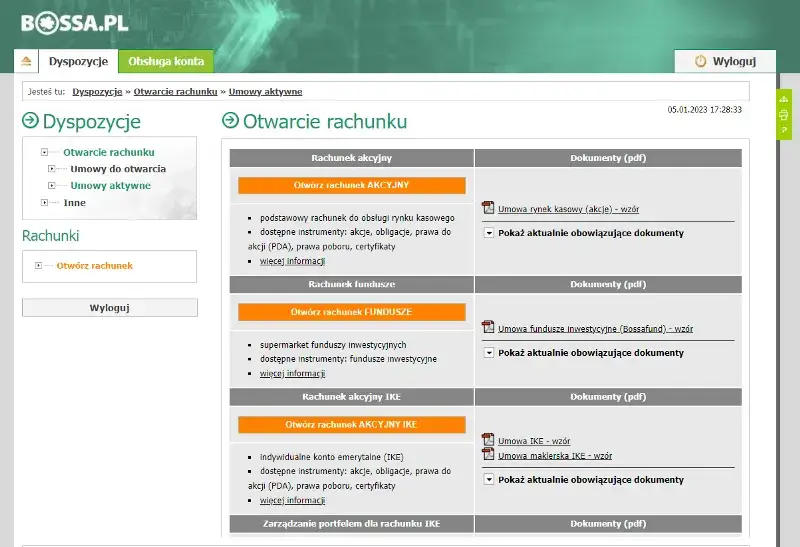Open the home arrow icon tab

[x=27, y=61]
